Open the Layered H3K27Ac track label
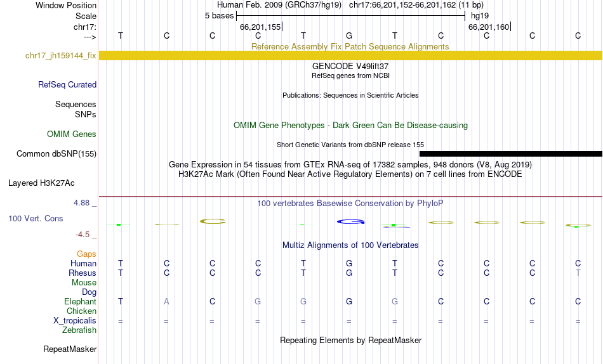603x364 pixels. tap(41, 183)
